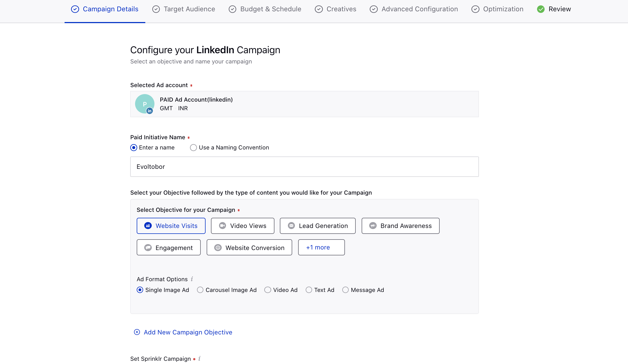The height and width of the screenshot is (364, 628).
Task: Click the Add New Campaign Objective link
Action: point(188,332)
